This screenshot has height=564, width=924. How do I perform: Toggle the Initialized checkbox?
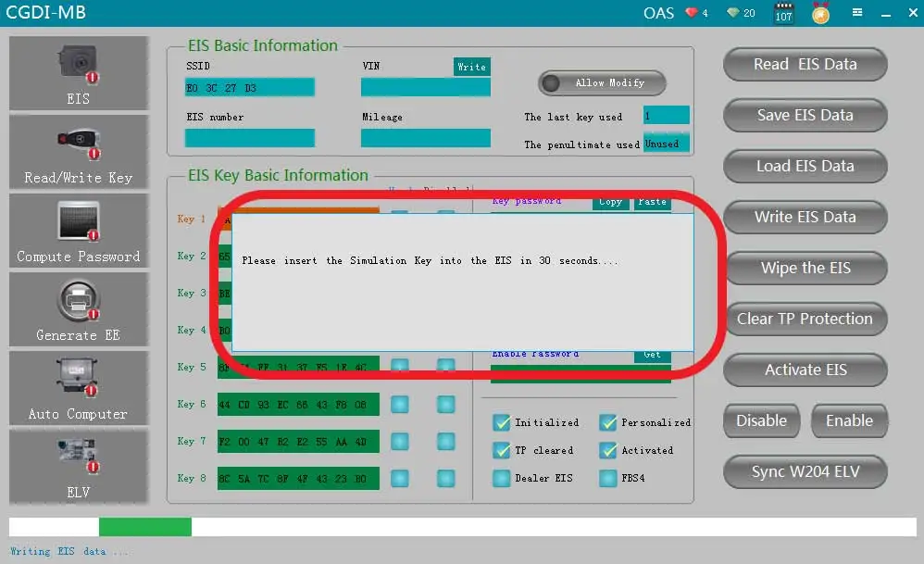[x=502, y=422]
